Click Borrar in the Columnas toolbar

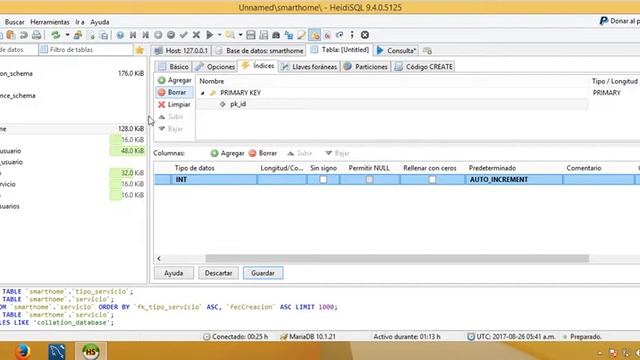point(262,153)
